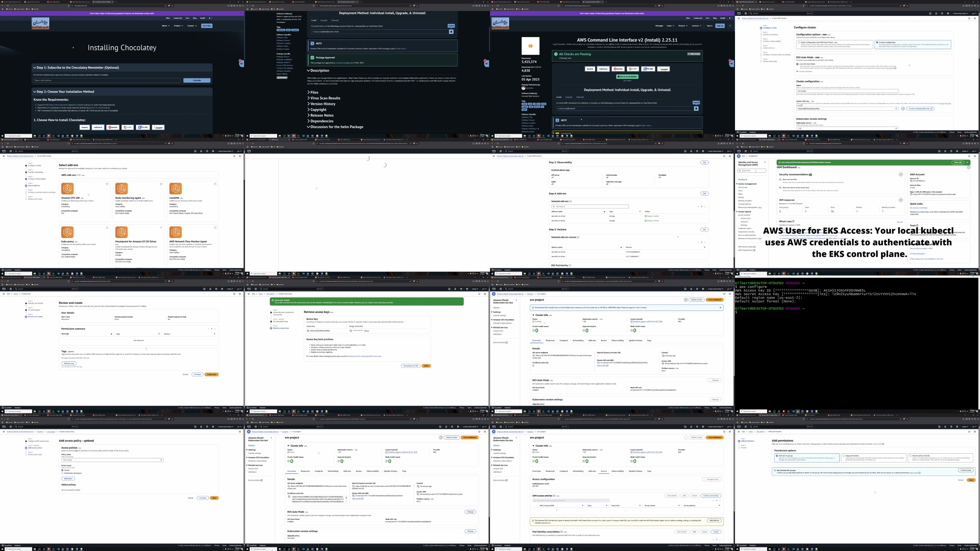Open Docs menu on Installing Chocolatey page
This screenshot has height=551, width=980.
point(187,18)
